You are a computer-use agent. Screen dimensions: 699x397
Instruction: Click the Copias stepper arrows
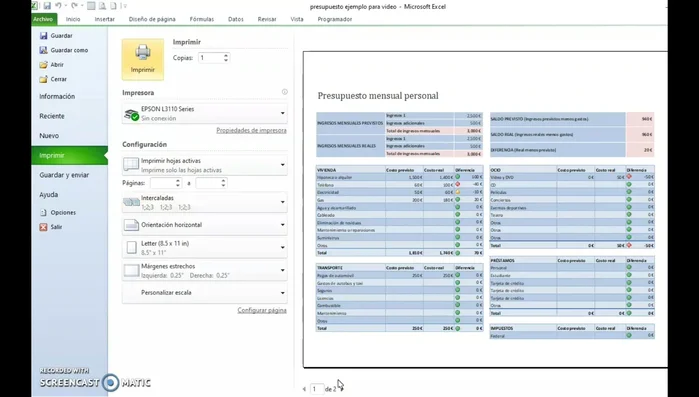point(226,58)
